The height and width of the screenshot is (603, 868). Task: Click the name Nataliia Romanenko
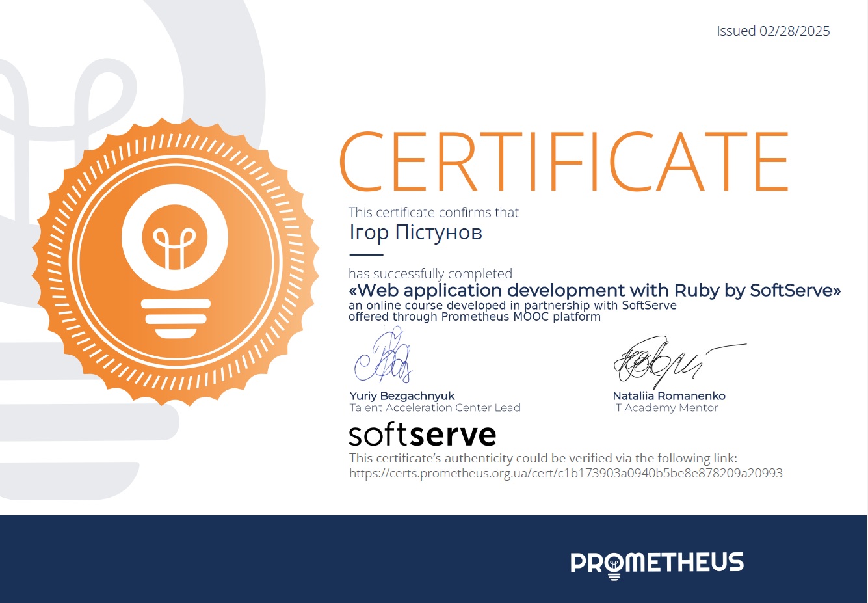tap(669, 395)
